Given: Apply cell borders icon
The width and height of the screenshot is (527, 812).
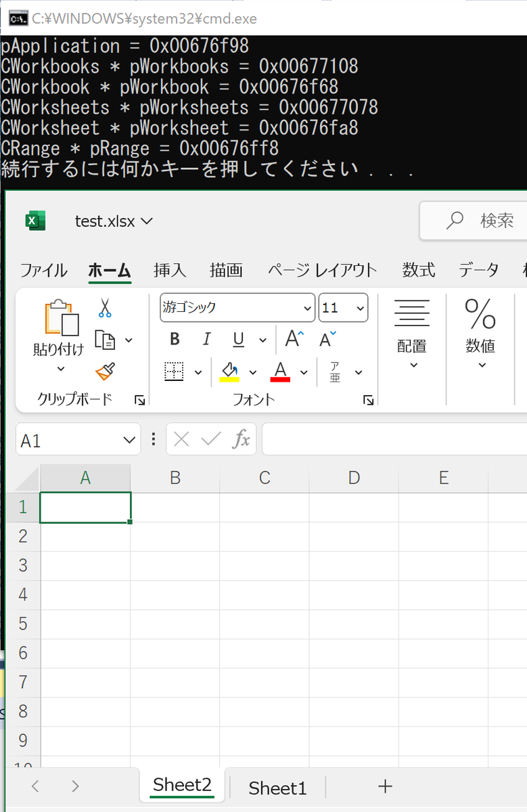Looking at the screenshot, I should click(175, 371).
